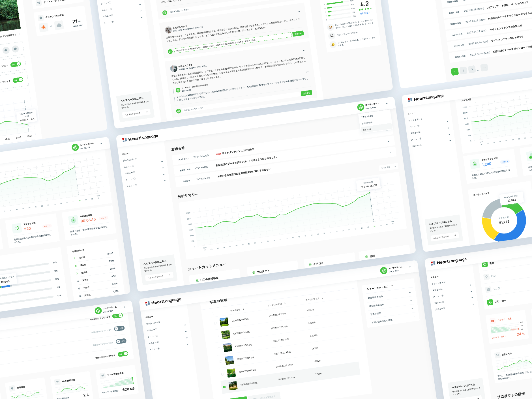Sort photos using the ファイル名 arrow
The height and width of the screenshot is (399, 532).
(243, 309)
